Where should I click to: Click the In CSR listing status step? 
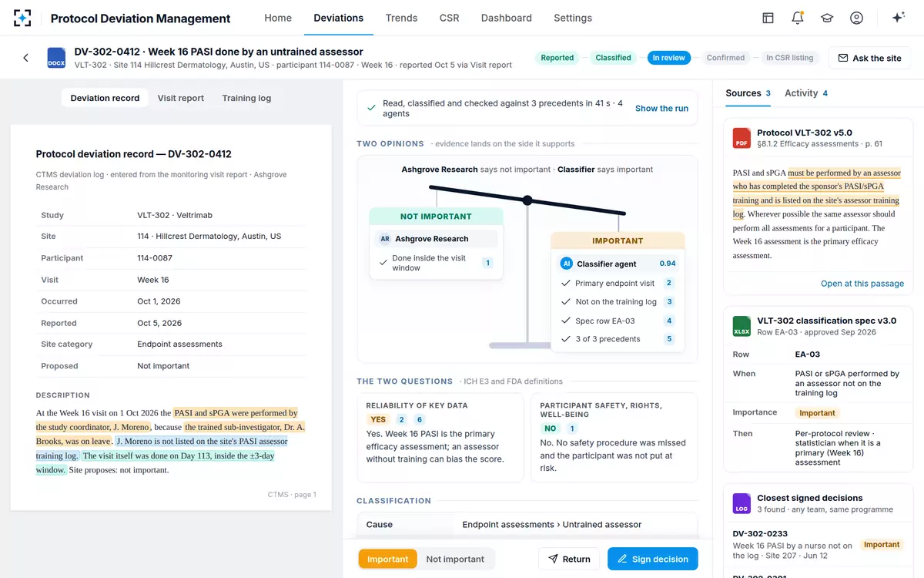(790, 58)
